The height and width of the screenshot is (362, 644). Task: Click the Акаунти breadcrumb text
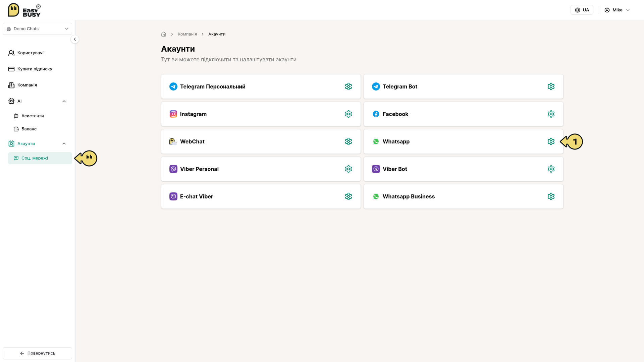(217, 34)
